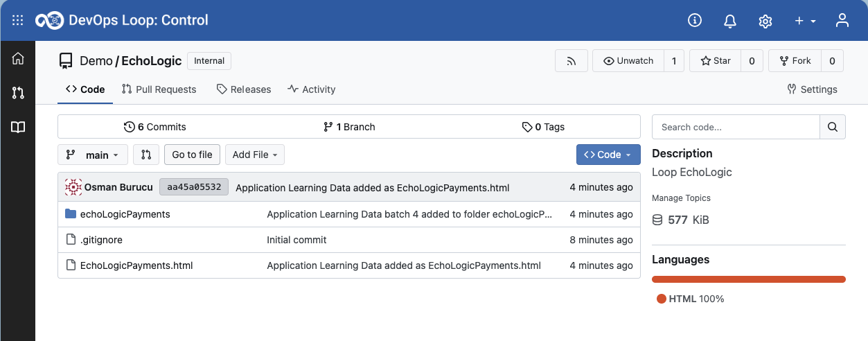Go to Home in left sidebar
Viewport: 868px width, 341px height.
coord(18,59)
